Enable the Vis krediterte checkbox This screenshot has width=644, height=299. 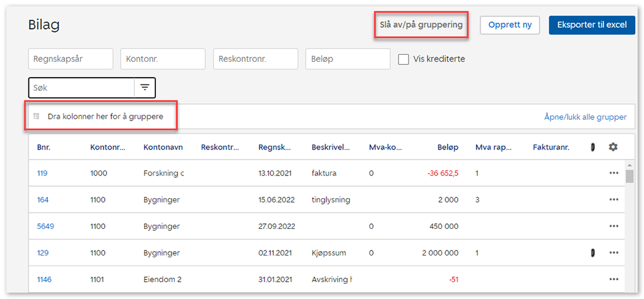[404, 59]
